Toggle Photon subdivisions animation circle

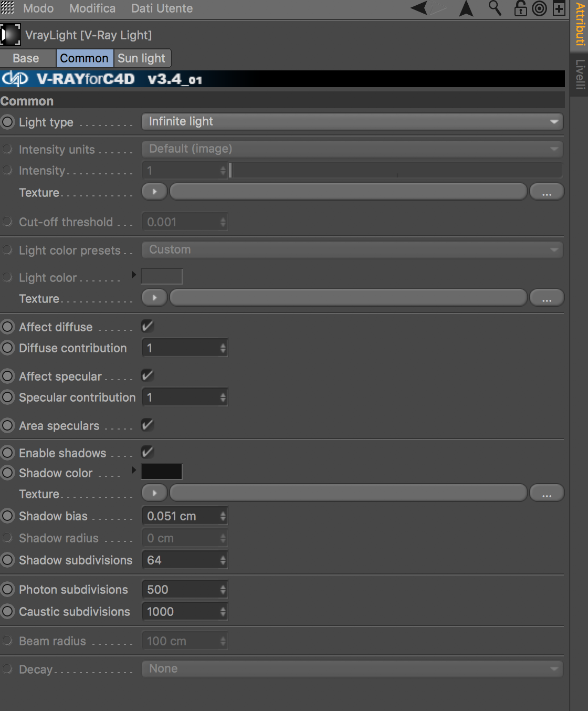coord(7,589)
